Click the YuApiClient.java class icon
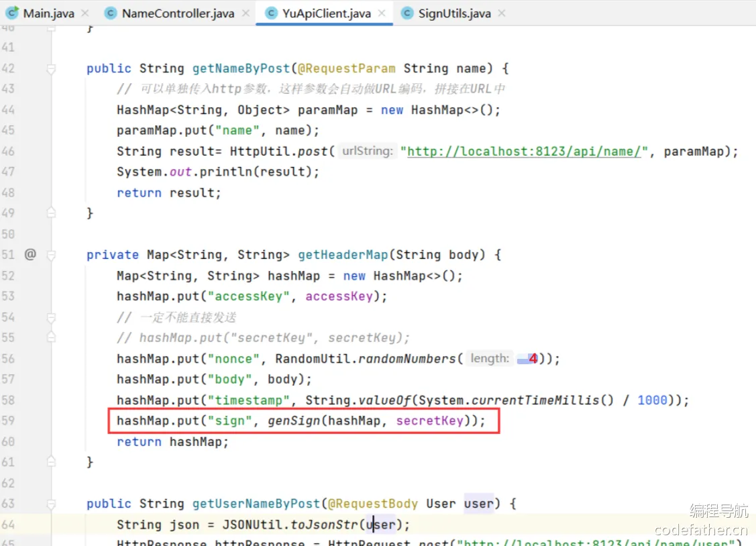The image size is (756, 546). 271,13
